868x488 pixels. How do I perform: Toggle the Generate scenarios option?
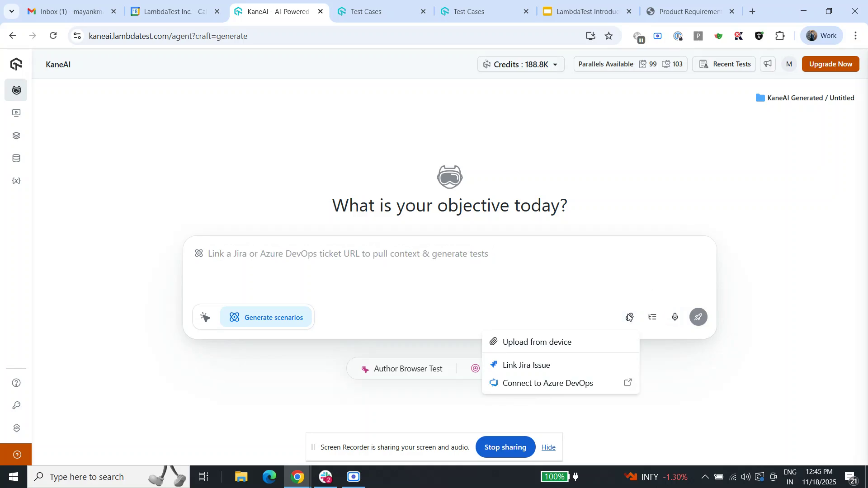(x=266, y=317)
